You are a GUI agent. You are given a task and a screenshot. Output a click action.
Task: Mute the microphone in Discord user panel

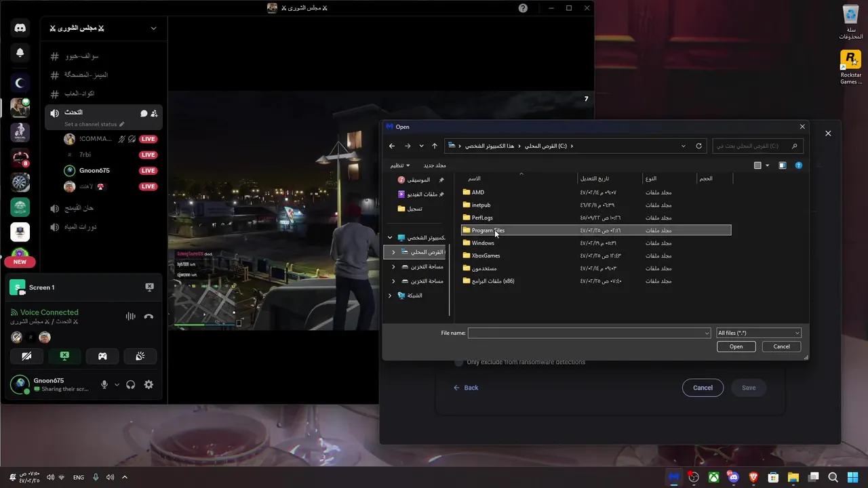[x=104, y=384]
